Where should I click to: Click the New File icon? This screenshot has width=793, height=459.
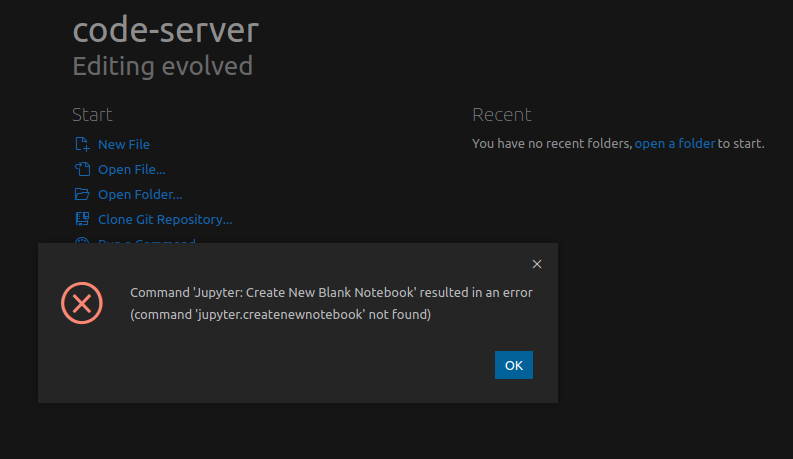[82, 144]
